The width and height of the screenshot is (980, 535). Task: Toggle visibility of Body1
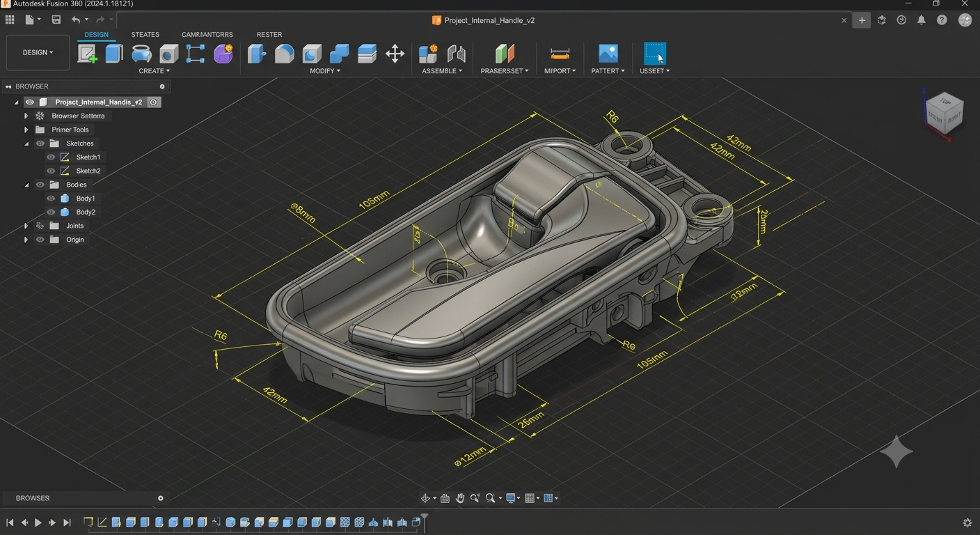coord(51,199)
